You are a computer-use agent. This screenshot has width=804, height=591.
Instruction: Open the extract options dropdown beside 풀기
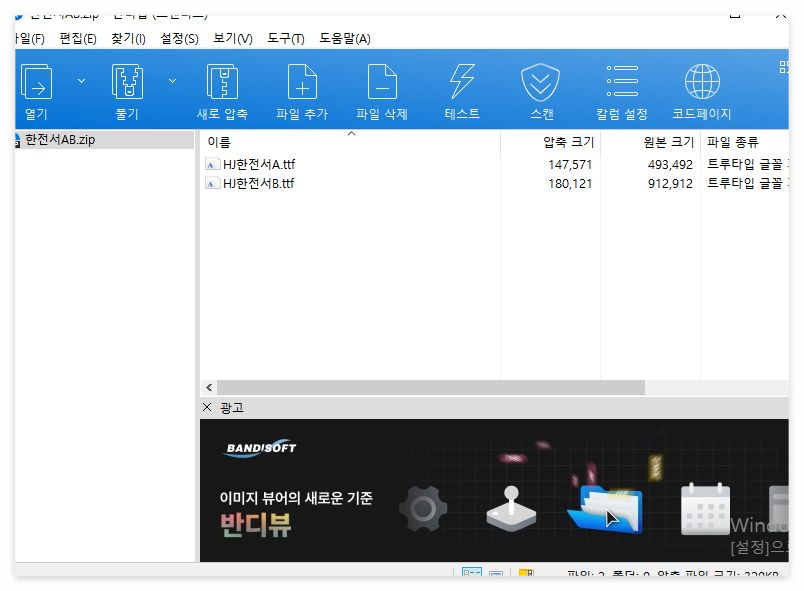[x=171, y=80]
